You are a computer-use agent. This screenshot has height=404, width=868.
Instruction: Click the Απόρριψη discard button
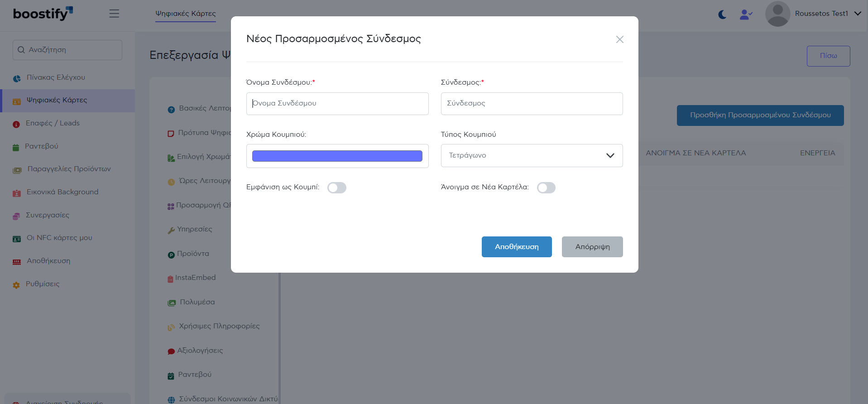coord(592,247)
